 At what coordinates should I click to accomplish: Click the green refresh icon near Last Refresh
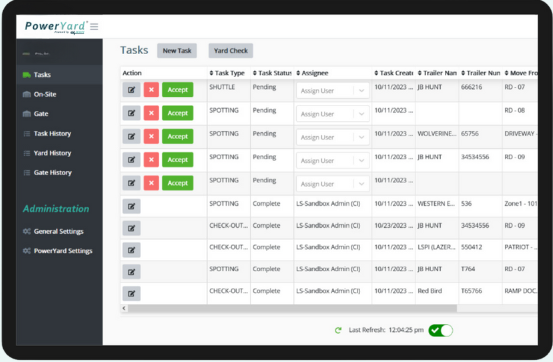338,330
